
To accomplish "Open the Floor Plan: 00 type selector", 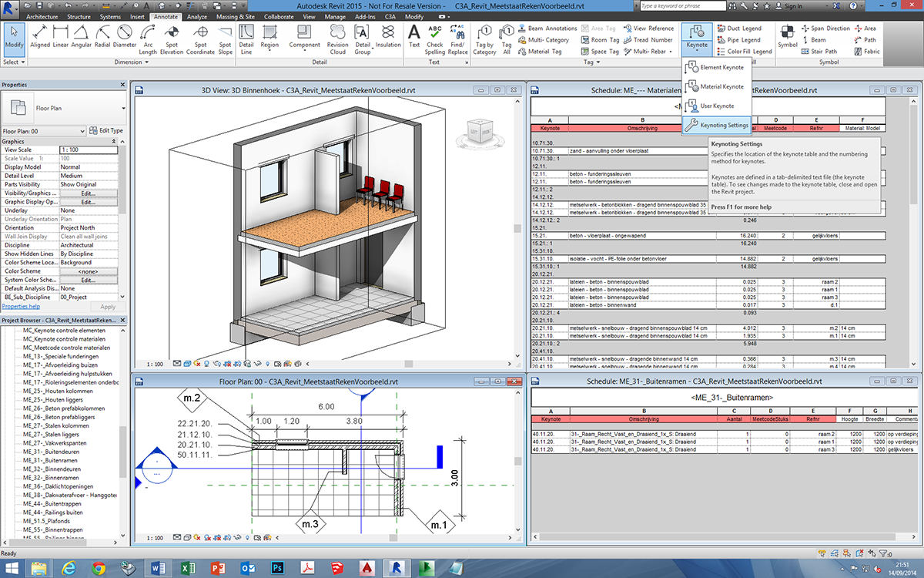I will pos(42,131).
